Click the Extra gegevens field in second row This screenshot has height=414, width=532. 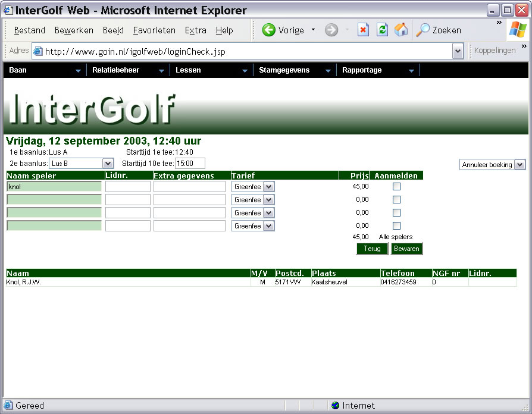tap(189, 200)
